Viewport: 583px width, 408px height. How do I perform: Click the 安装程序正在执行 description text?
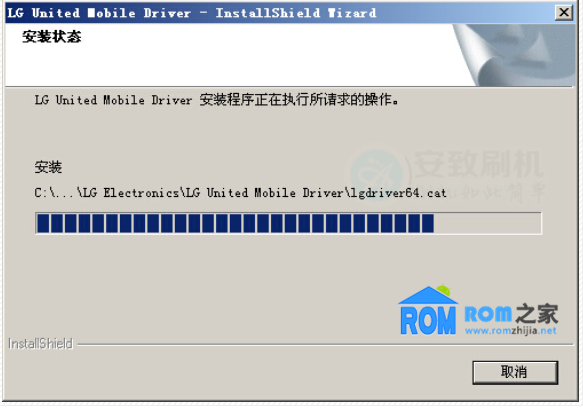[x=299, y=100]
